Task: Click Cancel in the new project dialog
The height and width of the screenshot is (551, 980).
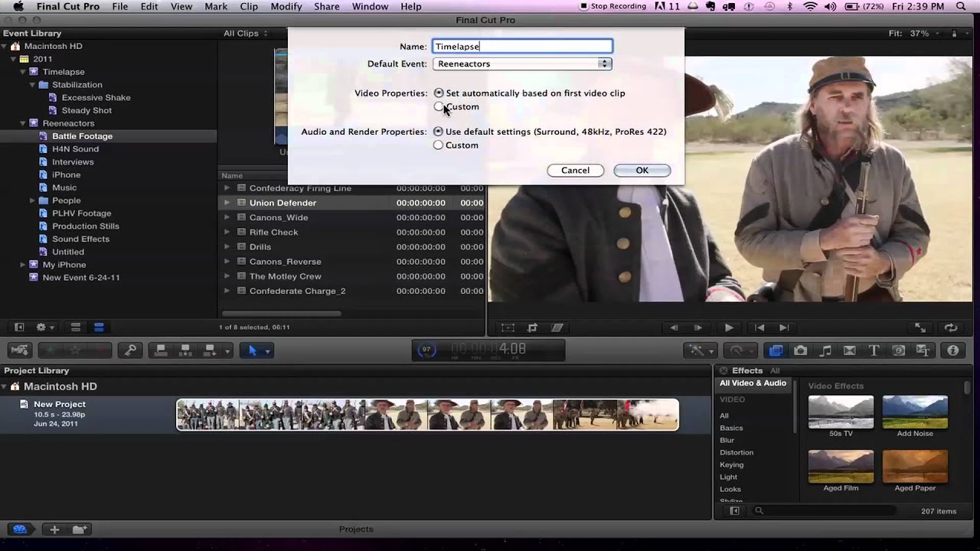Action: (x=575, y=171)
